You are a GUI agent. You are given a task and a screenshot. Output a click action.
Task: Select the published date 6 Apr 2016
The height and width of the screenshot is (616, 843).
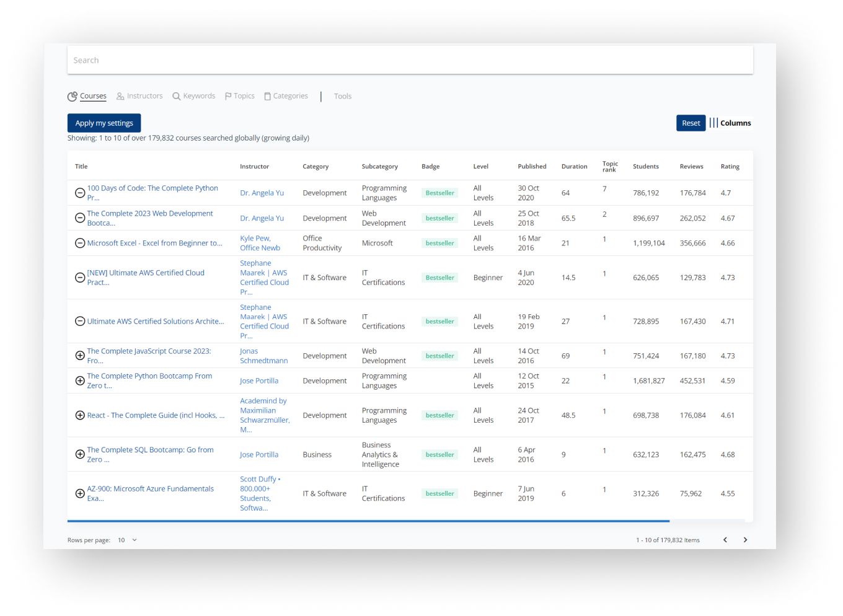click(526, 454)
